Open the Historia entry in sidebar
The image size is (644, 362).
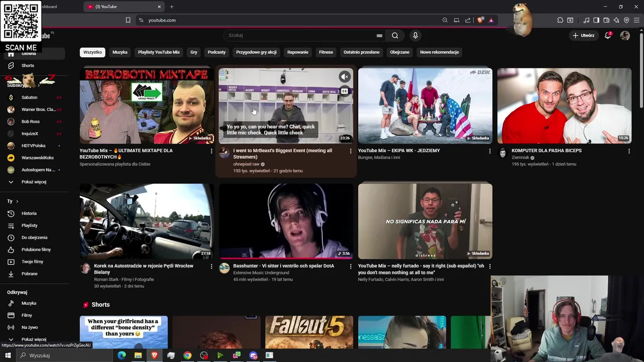pyautogui.click(x=29, y=213)
